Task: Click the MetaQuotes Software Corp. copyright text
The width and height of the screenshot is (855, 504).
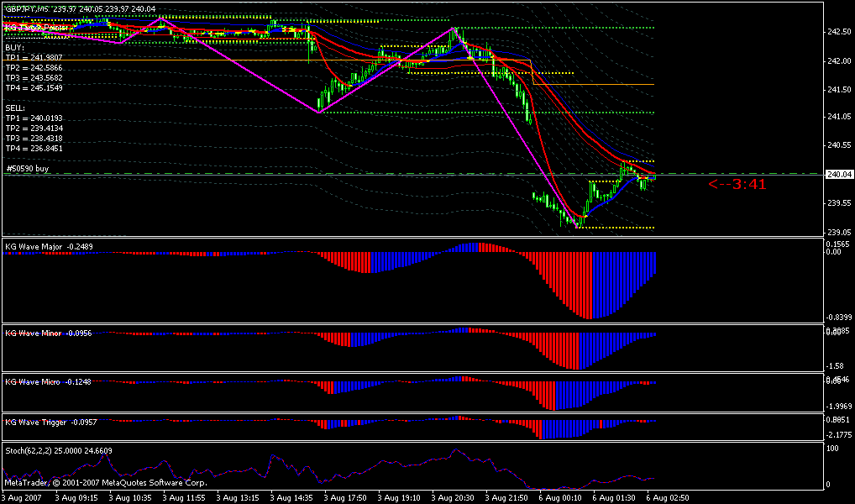Action: click(x=106, y=483)
